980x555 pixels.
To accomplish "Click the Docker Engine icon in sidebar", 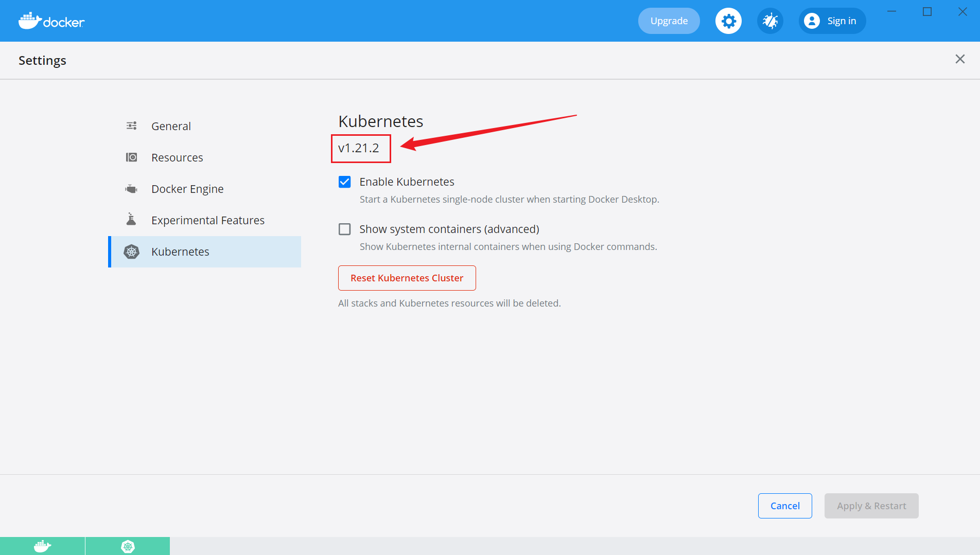I will point(132,189).
